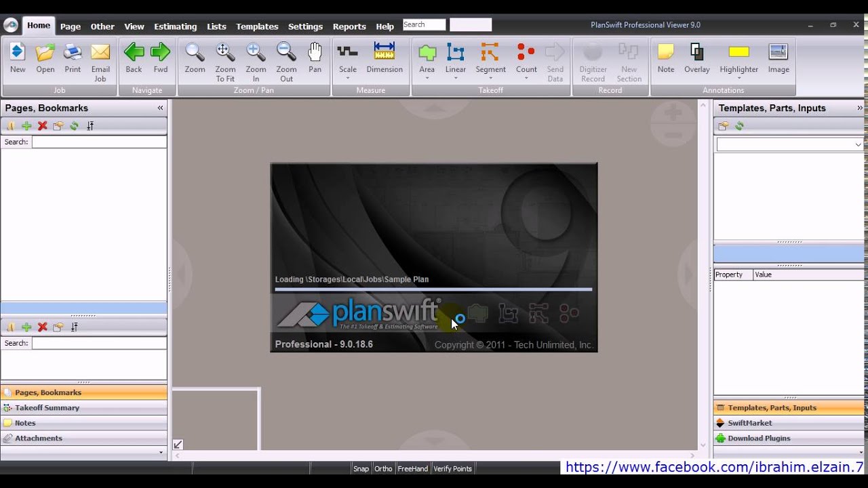Viewport: 868px width, 488px height.
Task: Click green refresh icon in Pages toolbar
Action: click(x=75, y=126)
